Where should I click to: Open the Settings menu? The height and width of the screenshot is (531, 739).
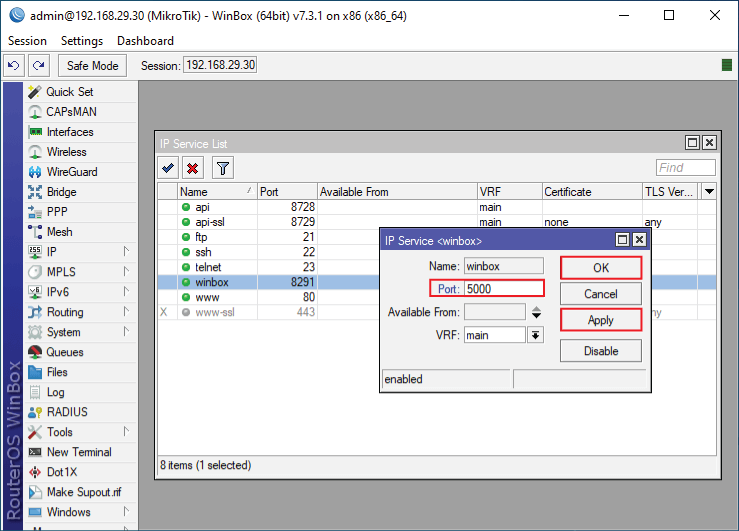click(x=82, y=41)
